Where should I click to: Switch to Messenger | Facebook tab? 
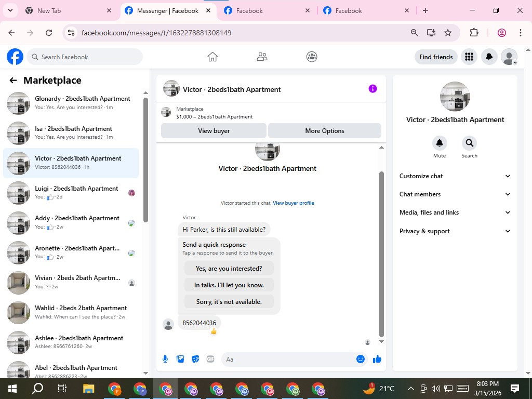[168, 10]
